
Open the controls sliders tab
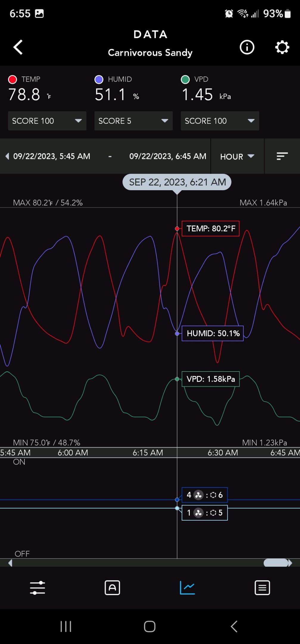click(38, 588)
